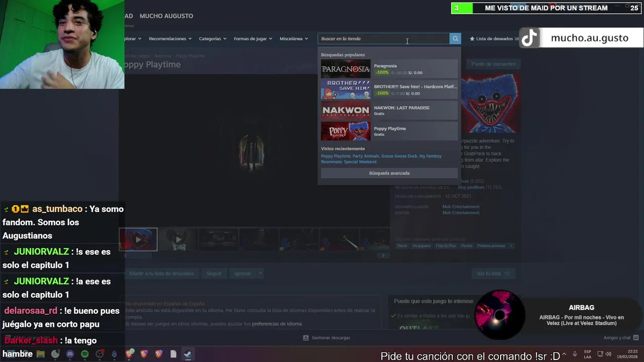The height and width of the screenshot is (362, 644).
Task: Open the wishlist star Lista de deseados
Action: [494, 39]
